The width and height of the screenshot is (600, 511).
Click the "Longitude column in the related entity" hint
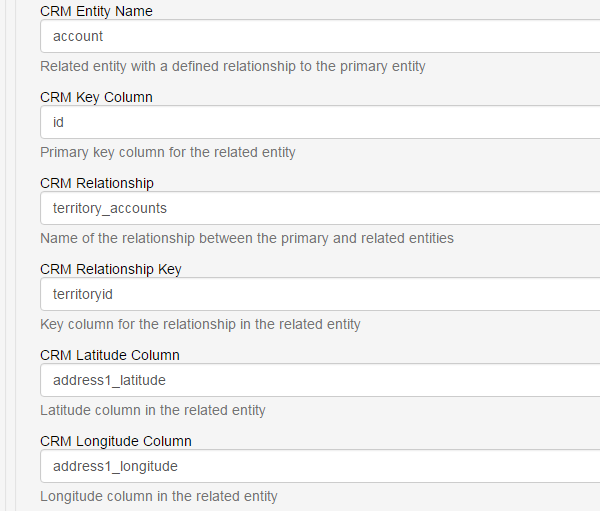pyautogui.click(x=159, y=497)
